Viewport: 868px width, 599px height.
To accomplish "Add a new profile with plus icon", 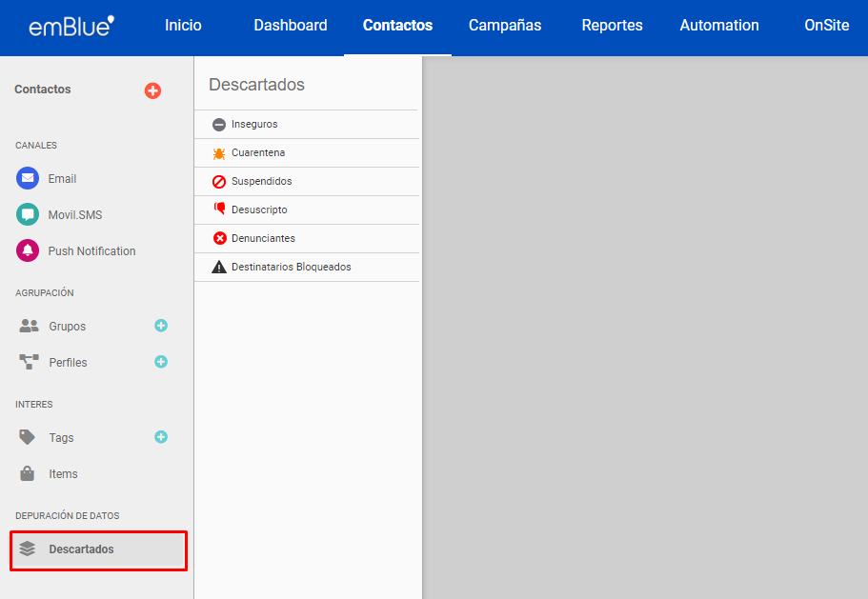I will (x=161, y=362).
